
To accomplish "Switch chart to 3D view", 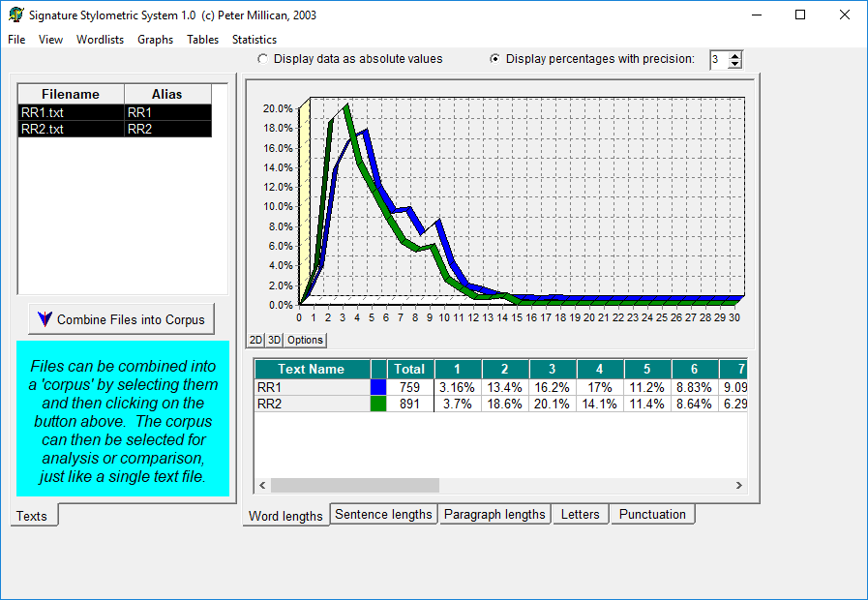I will [274, 340].
